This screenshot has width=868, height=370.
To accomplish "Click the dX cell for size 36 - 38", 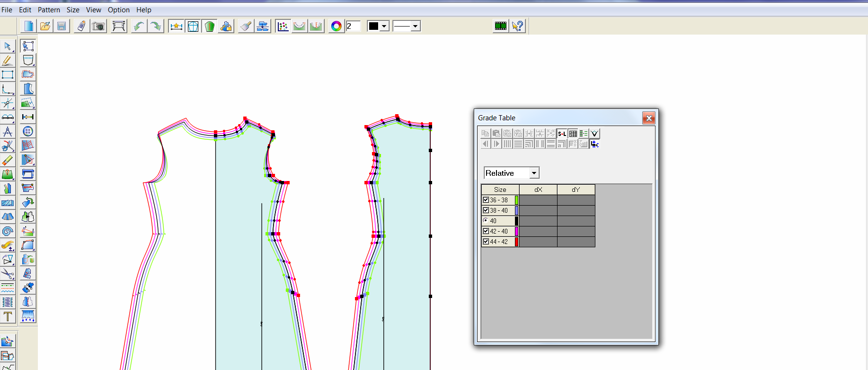I will coord(538,200).
